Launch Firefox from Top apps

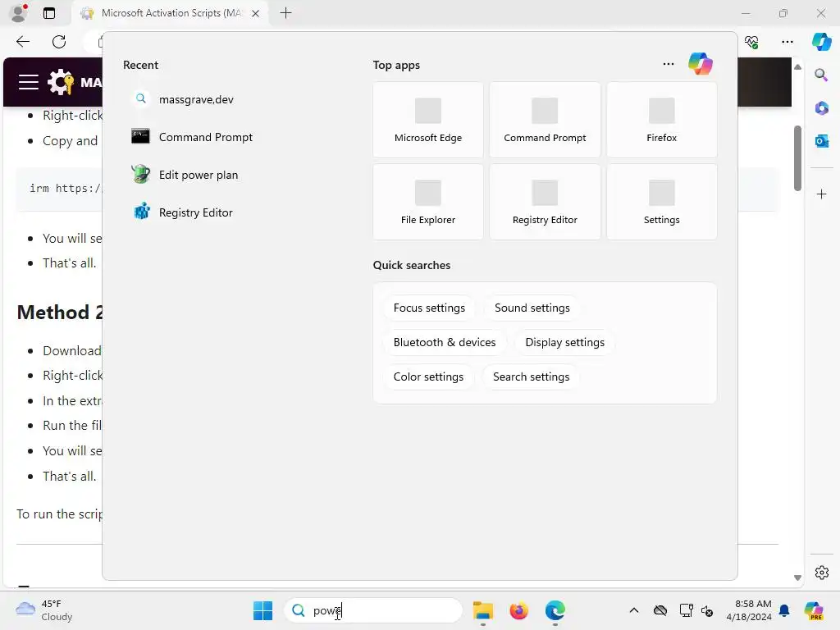click(662, 120)
